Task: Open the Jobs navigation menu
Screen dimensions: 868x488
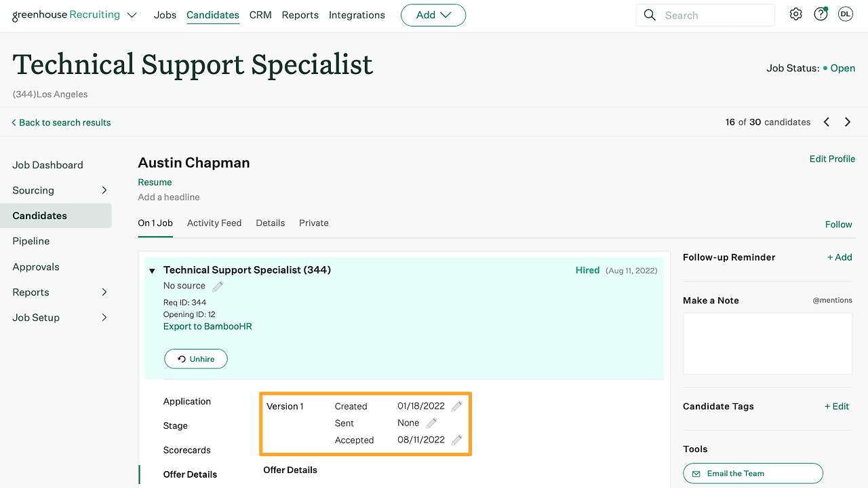Action: tap(165, 14)
